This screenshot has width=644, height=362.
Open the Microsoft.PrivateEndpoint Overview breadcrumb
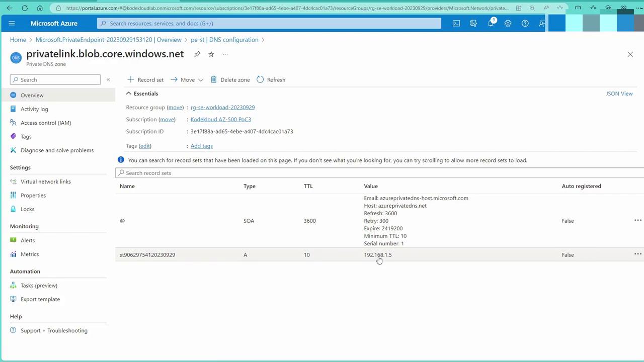coord(109,40)
